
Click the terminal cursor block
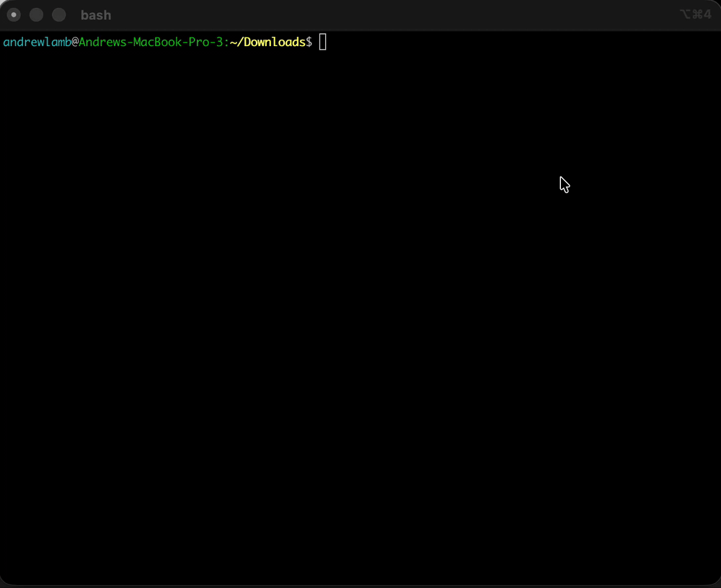click(x=323, y=42)
